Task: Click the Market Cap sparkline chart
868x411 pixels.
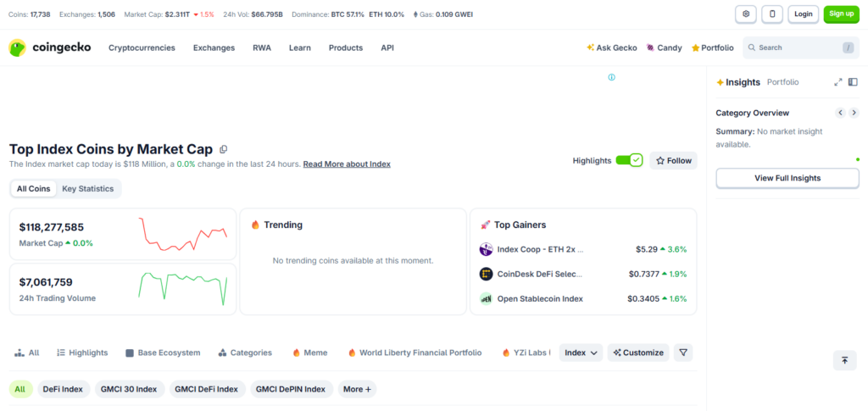Action: coord(183,235)
